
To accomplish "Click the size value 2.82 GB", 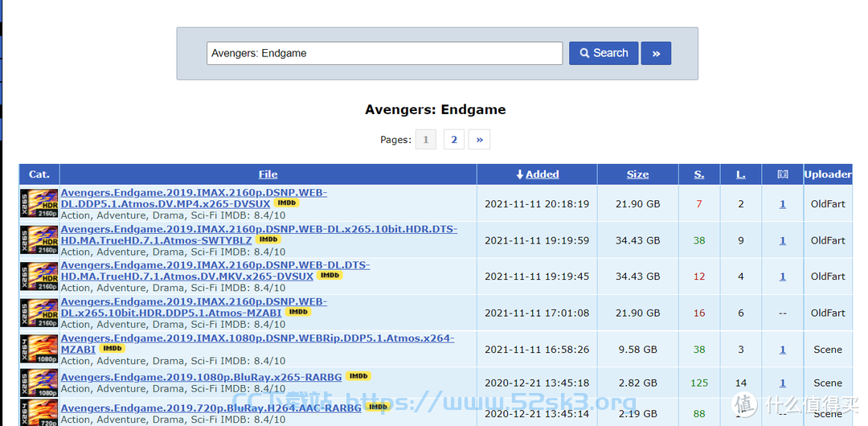I will (x=637, y=383).
